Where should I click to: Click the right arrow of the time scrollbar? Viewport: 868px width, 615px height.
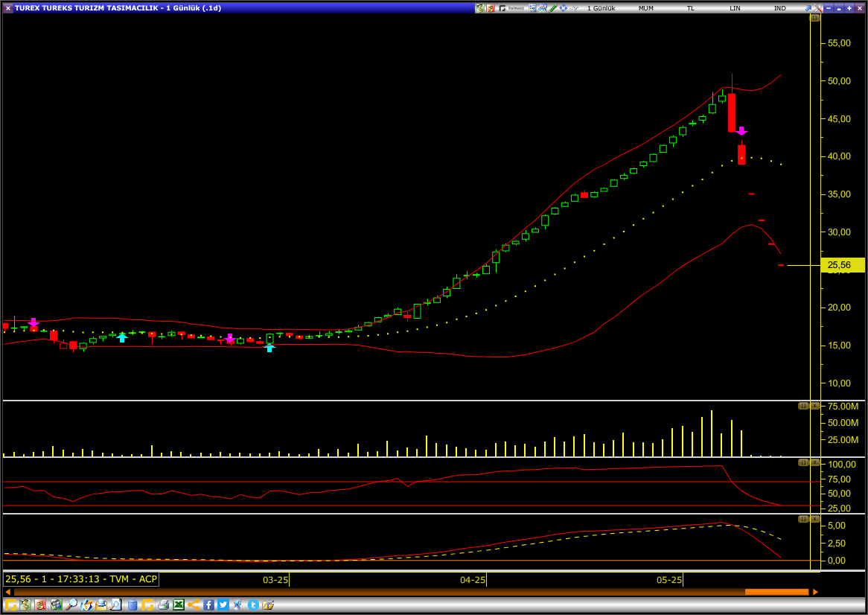pos(815,592)
